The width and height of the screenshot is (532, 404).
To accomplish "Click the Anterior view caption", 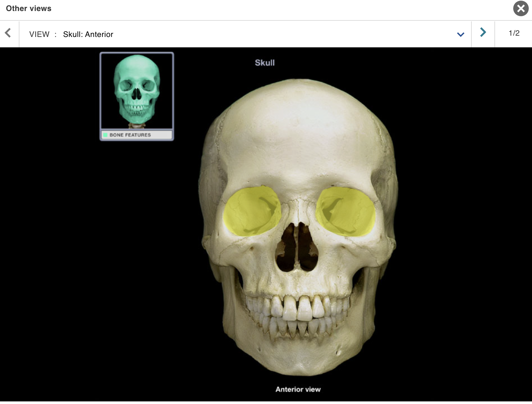I will [x=298, y=389].
